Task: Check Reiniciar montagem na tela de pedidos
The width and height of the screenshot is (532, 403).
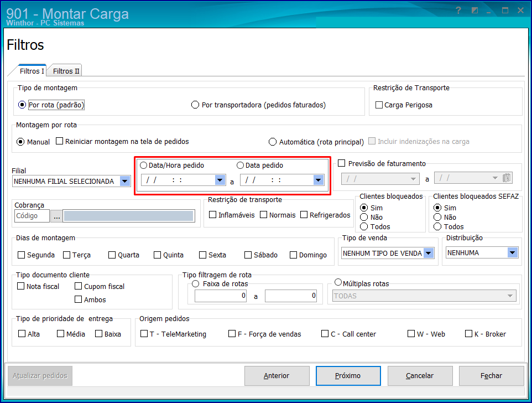Action: coord(59,141)
